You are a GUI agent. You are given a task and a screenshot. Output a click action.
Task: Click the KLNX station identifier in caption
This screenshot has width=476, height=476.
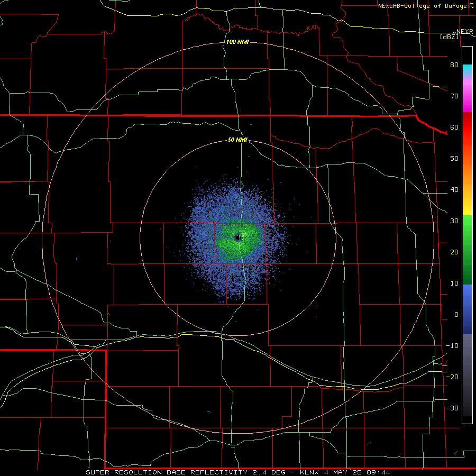click(x=309, y=472)
